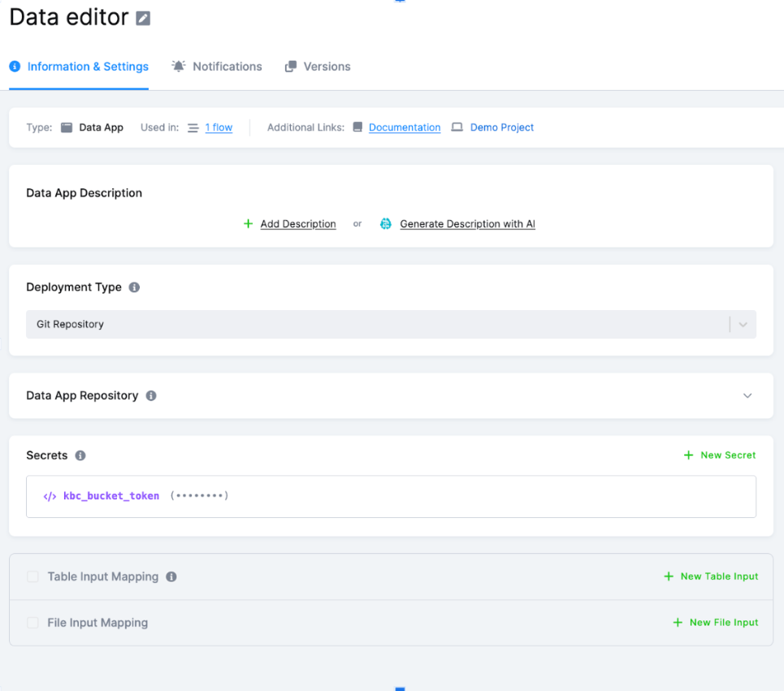Open the Git Repository deployment dropdown
Screen dimensions: 784x691
point(742,324)
